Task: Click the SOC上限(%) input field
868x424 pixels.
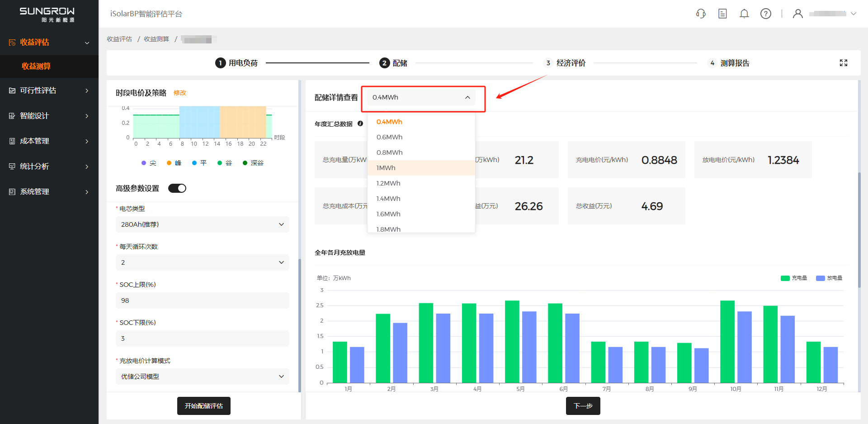Action: pyautogui.click(x=202, y=300)
